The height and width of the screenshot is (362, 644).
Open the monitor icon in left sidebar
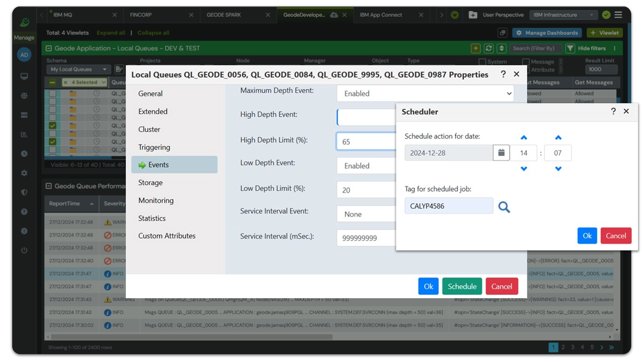point(24,76)
